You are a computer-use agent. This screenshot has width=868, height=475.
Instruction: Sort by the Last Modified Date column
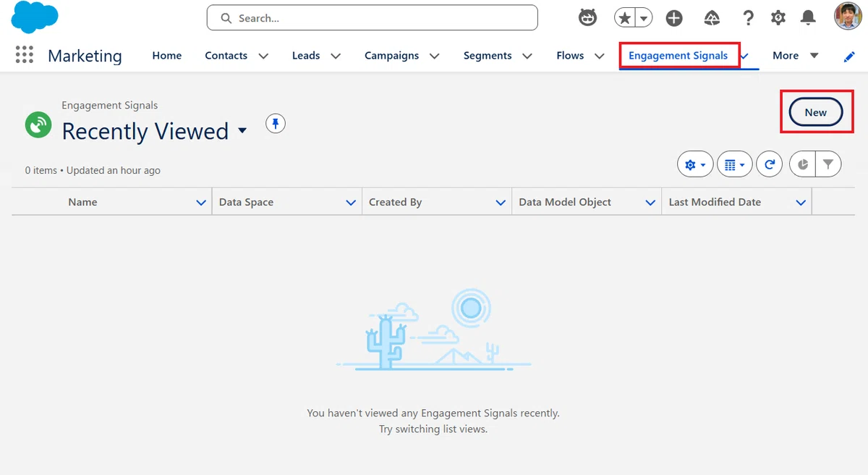[x=715, y=202]
